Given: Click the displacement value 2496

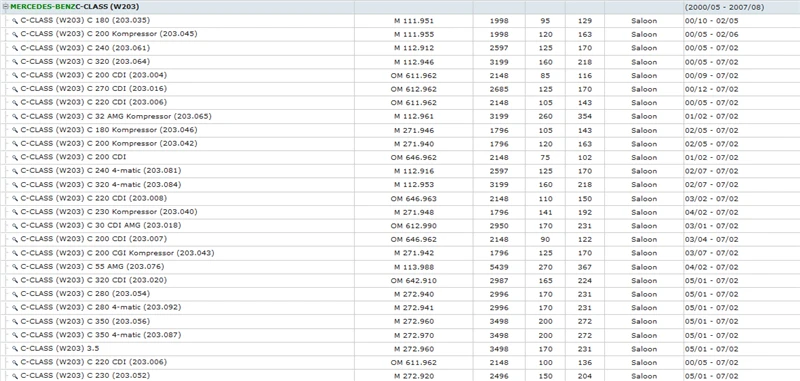Looking at the screenshot, I should coord(499,376).
